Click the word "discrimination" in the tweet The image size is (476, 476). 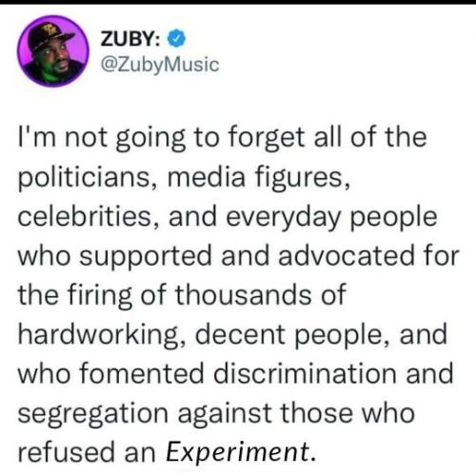[x=305, y=374]
